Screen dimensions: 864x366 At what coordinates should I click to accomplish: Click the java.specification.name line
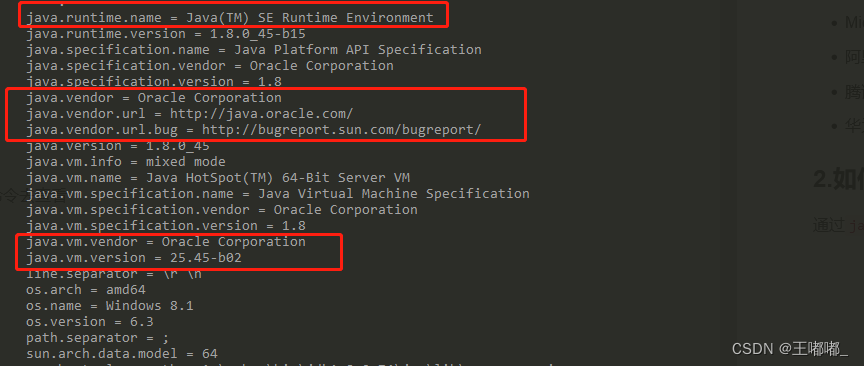pyautogui.click(x=253, y=50)
